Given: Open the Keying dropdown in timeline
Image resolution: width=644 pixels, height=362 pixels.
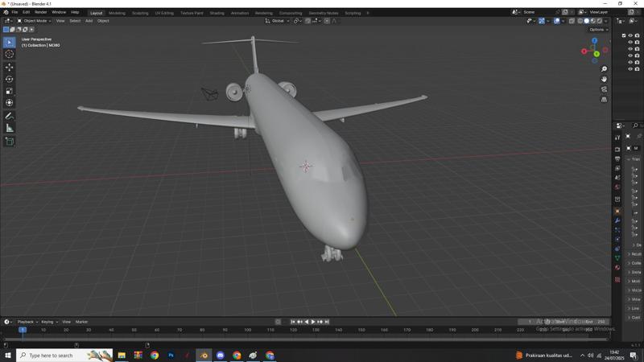Looking at the screenshot, I should coord(49,322).
